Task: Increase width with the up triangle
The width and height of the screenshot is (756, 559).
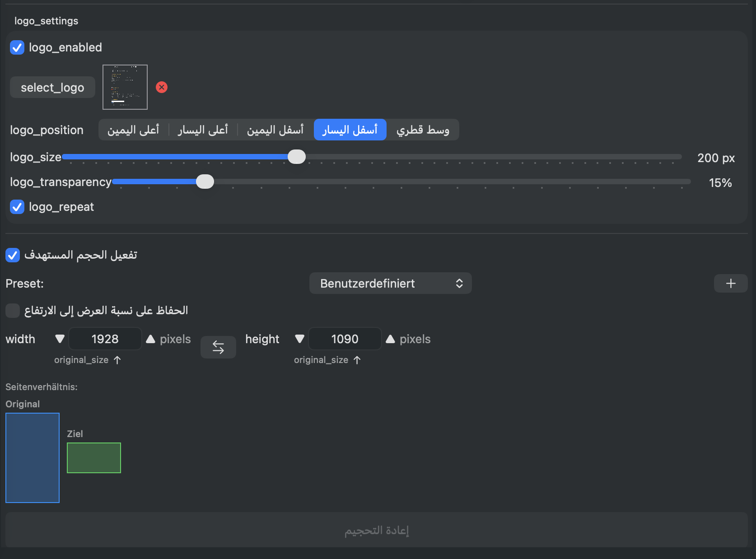Action: click(x=151, y=339)
